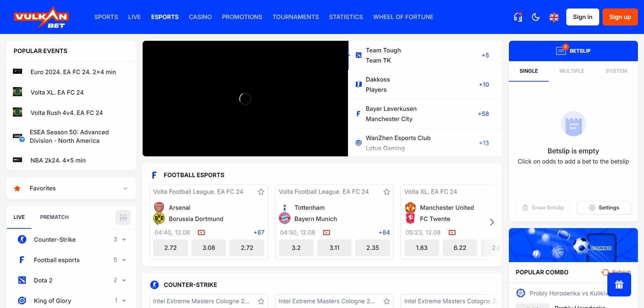The height and width of the screenshot is (308, 644).
Task: Open PROMOTIONS page
Action: 242,17
